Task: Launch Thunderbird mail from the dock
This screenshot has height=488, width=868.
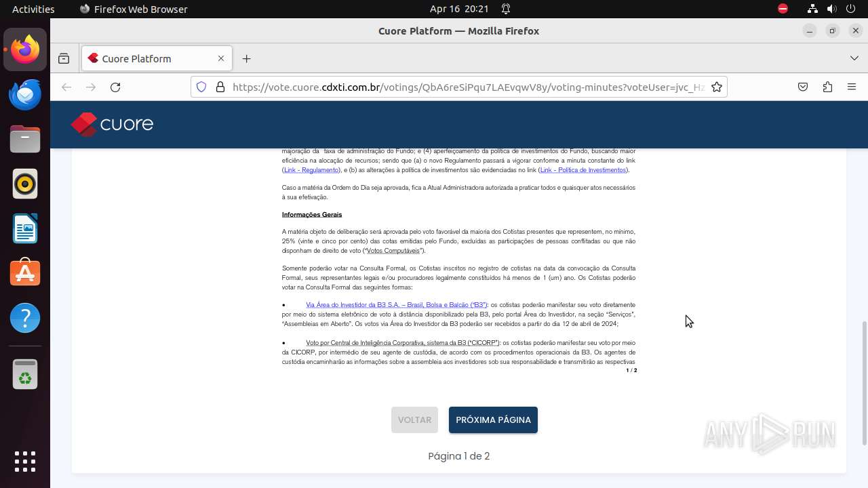Action: click(x=25, y=94)
